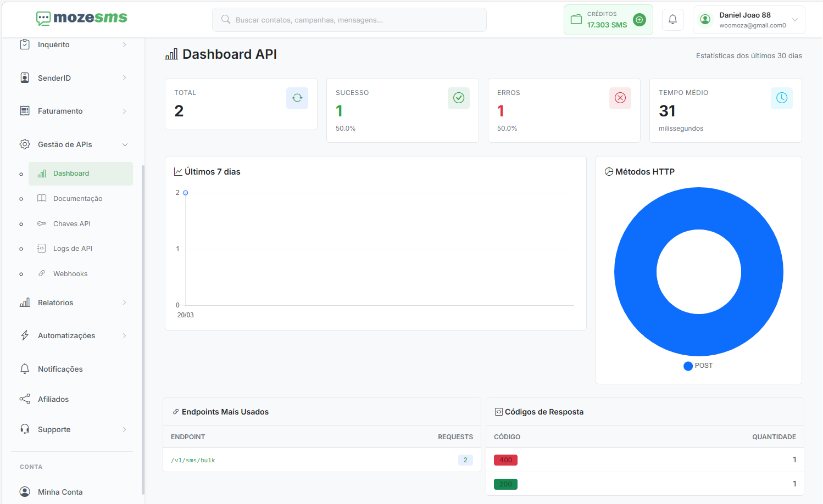The height and width of the screenshot is (504, 823).
Task: Go to Logs de API page
Action: click(73, 249)
